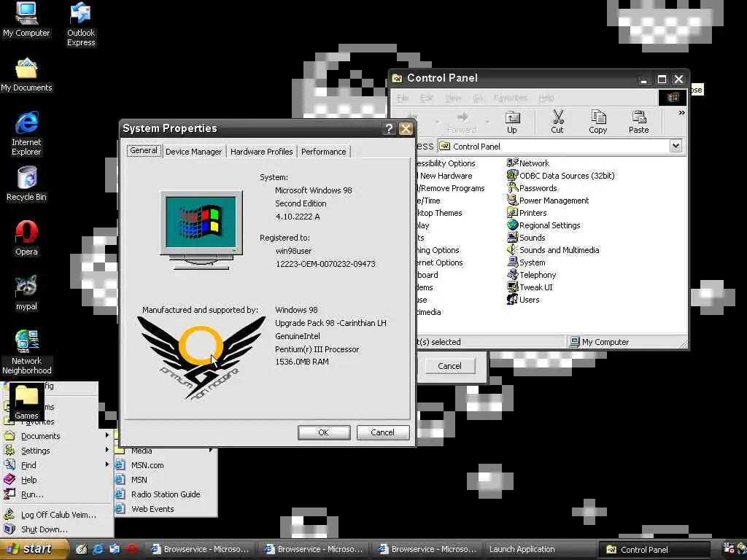Screen dimensions: 747x560
Task: Select Sounds and Multimedia item
Action: pos(553,250)
